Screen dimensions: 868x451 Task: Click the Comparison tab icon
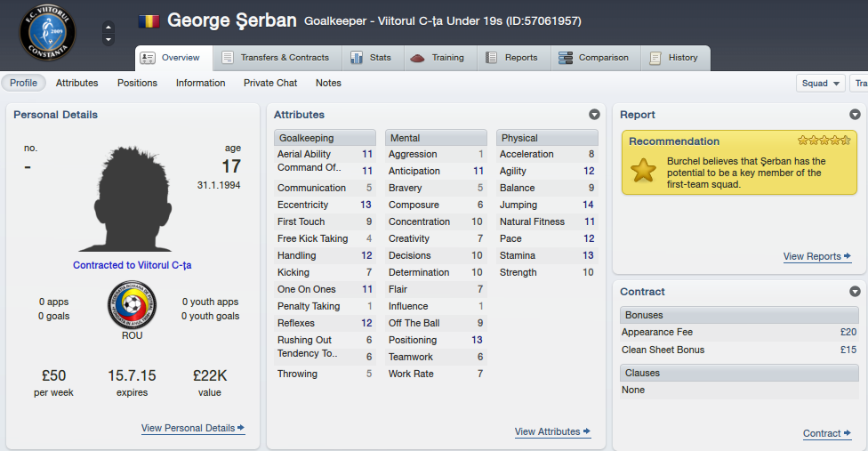coord(566,58)
